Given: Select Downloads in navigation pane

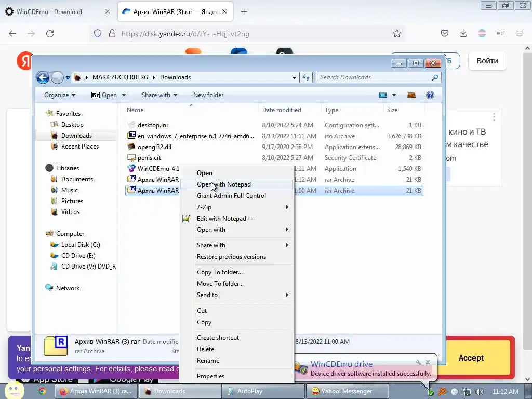Looking at the screenshot, I should pyautogui.click(x=76, y=136).
